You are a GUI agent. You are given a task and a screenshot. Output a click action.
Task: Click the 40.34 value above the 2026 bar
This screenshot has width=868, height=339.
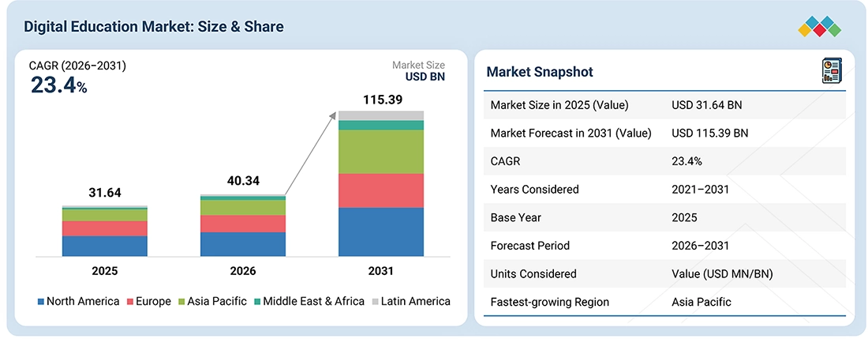click(x=243, y=181)
